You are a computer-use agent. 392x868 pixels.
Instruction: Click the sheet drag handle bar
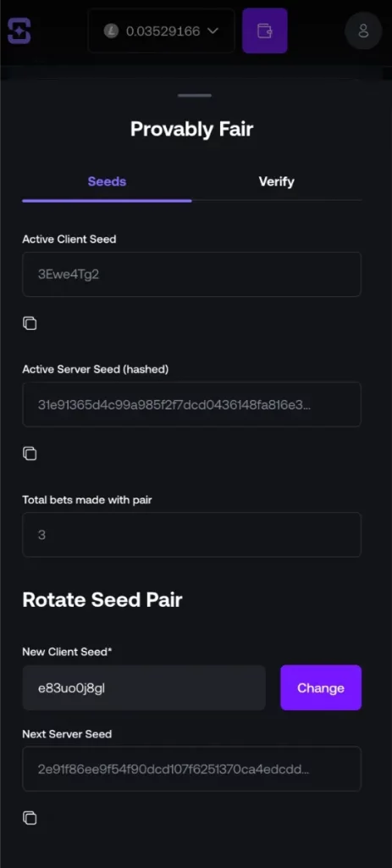195,96
